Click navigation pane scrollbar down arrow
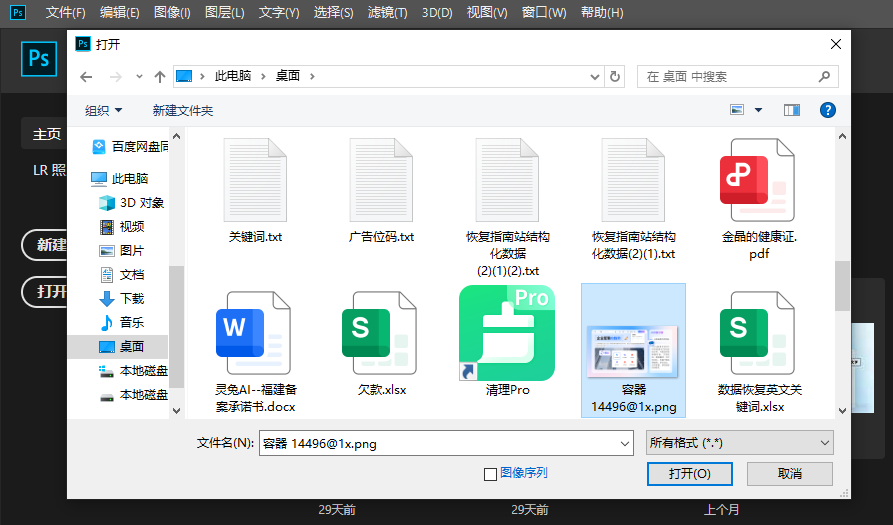Viewport: 893px width, 525px height. pyautogui.click(x=177, y=411)
